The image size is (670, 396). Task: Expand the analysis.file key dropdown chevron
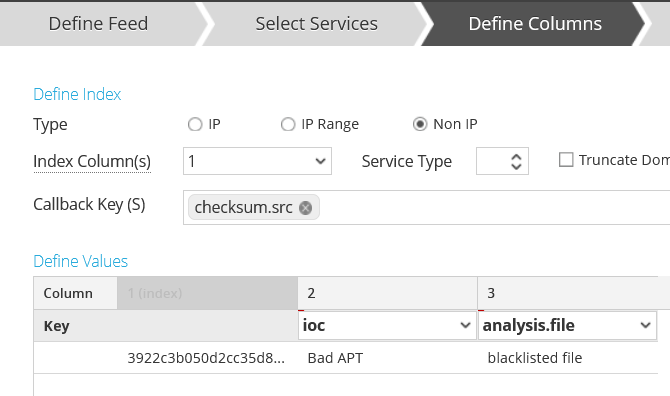click(645, 326)
